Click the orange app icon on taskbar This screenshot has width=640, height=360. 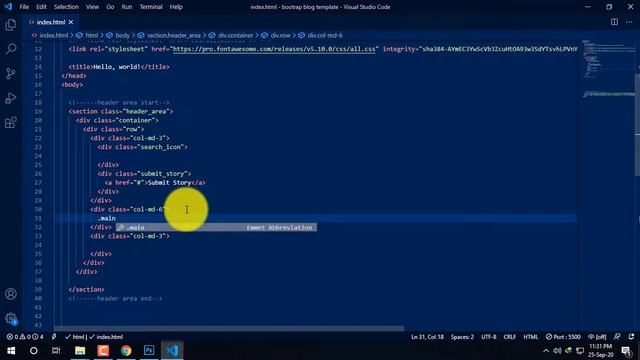[x=103, y=351]
